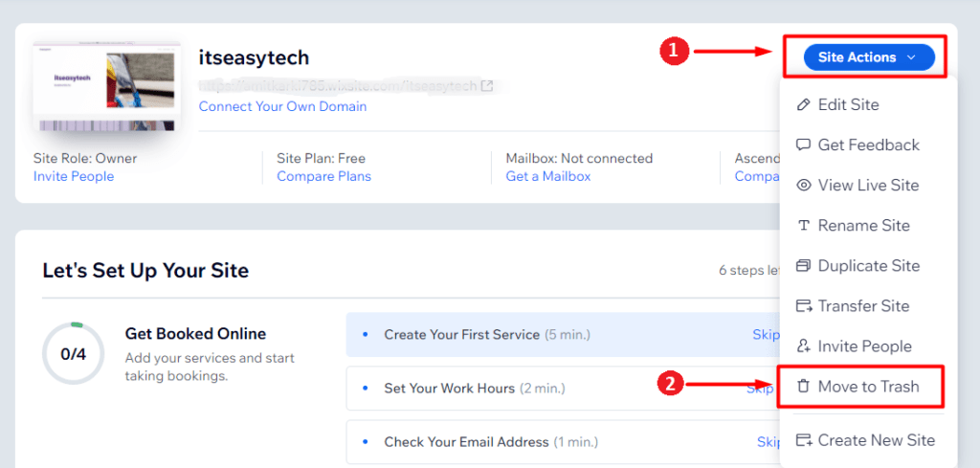This screenshot has height=468, width=980.
Task: Click the person-plus icon beside Invite People menu item
Action: (804, 346)
